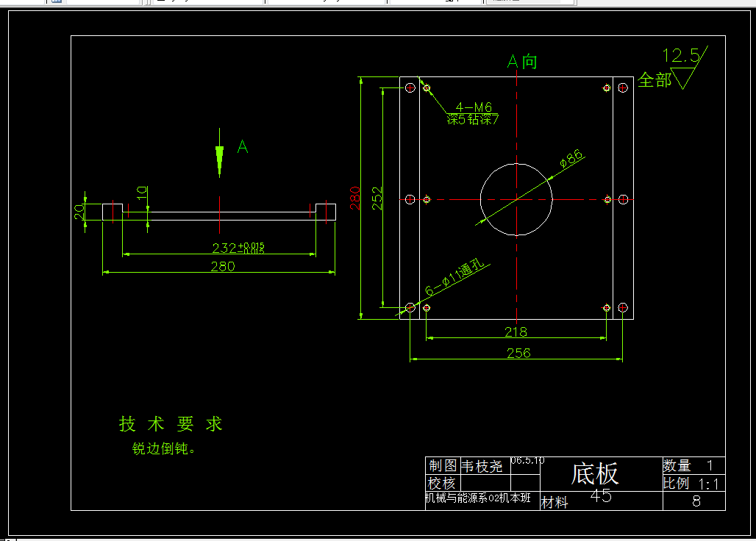Select the "6-φ11通孔" hole callout
This screenshot has height=541, width=756.
coord(454,277)
